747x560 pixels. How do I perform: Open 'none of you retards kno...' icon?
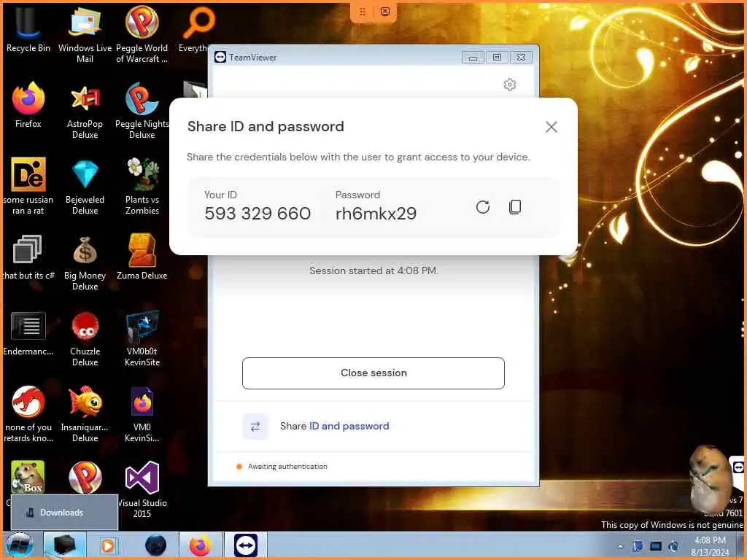[28, 414]
